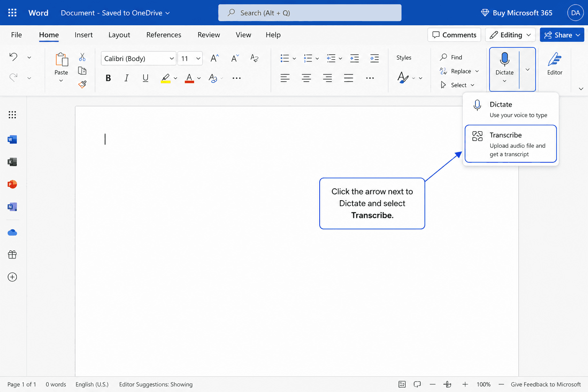Click the Undo arrow icon
This screenshot has height=392, width=588.
13,57
